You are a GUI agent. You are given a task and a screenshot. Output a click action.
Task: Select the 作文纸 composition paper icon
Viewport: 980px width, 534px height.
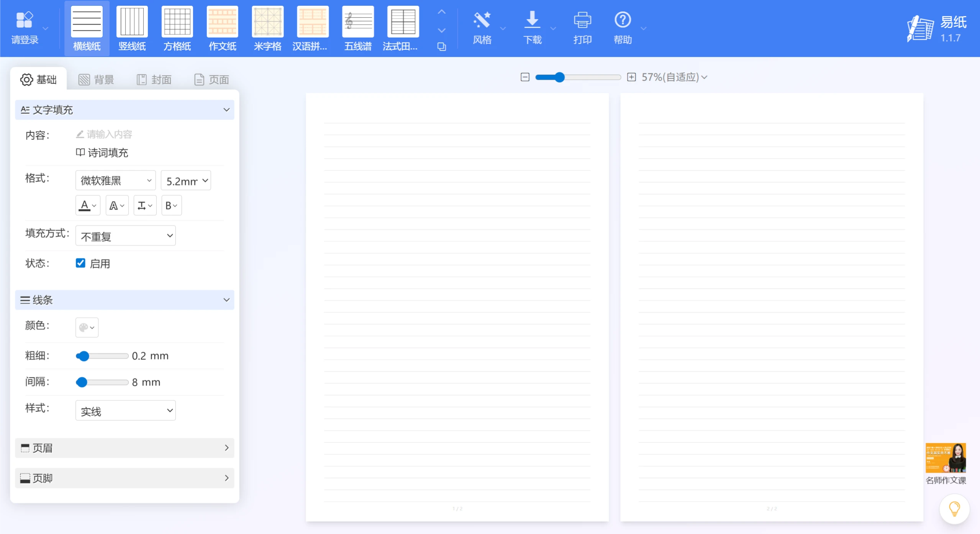222,22
